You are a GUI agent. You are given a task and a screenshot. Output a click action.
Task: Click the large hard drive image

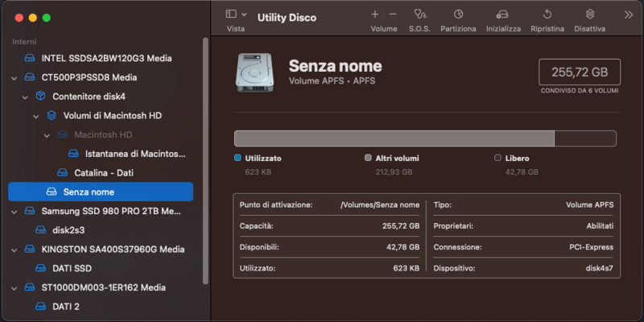click(254, 72)
